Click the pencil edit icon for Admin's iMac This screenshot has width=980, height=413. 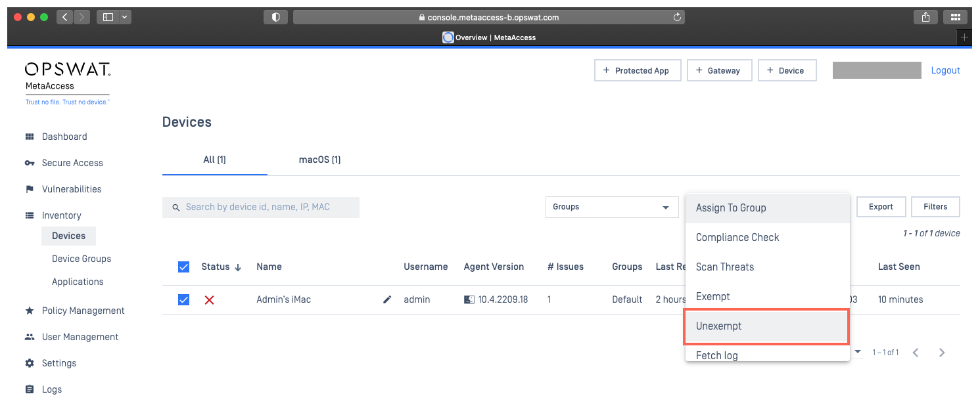(x=387, y=299)
